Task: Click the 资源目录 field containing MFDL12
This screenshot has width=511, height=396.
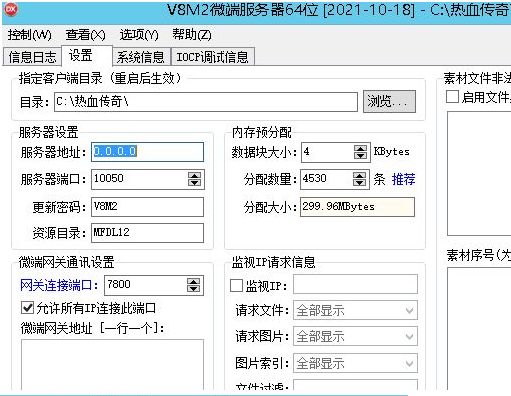Action: point(147,233)
